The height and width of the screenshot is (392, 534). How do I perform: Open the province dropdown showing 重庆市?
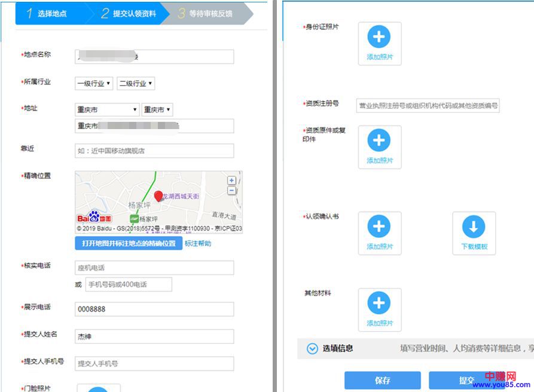(x=107, y=110)
